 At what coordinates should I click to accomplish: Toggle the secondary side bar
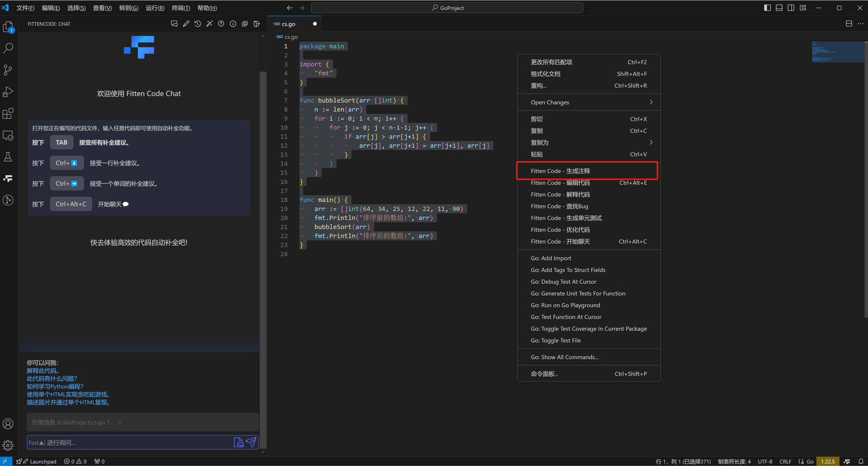pyautogui.click(x=791, y=8)
